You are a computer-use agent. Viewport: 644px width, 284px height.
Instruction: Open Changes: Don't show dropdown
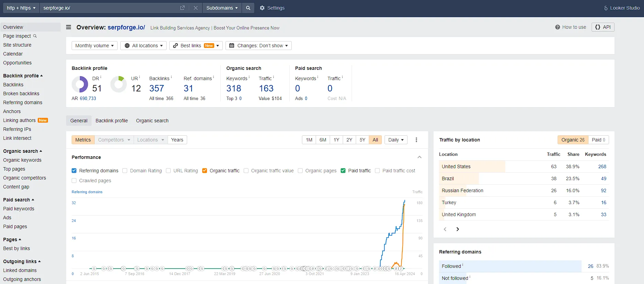click(258, 46)
